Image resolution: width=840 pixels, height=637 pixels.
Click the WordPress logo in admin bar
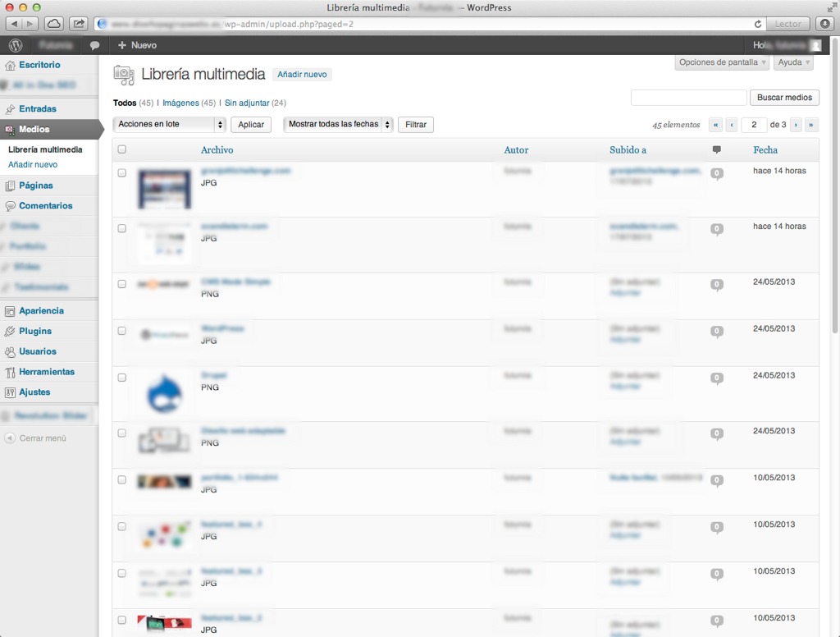(15, 45)
